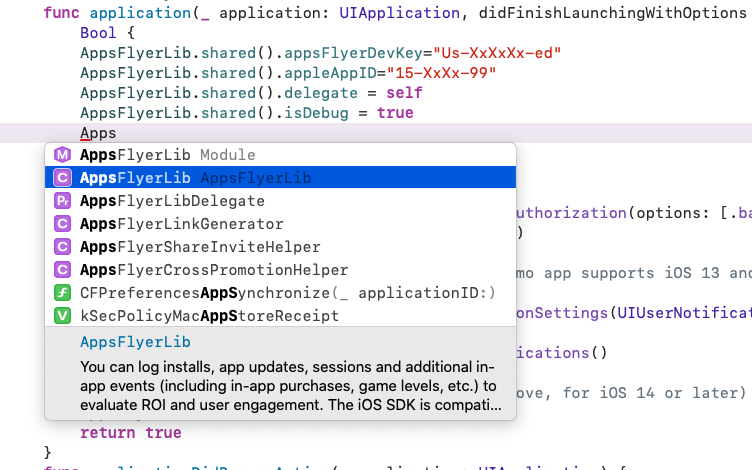Click the class icon for AppsFlyerLinkGenerator
752x470 pixels.
point(62,224)
